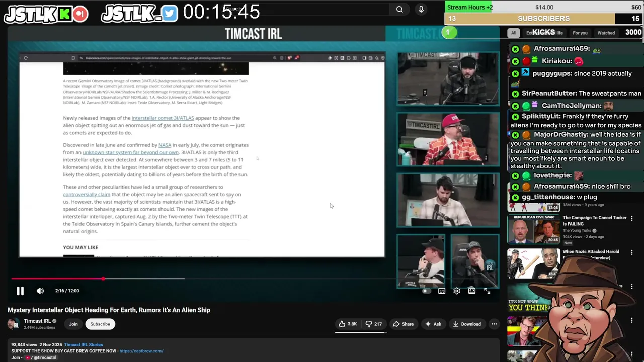Image resolution: width=644 pixels, height=362 pixels.
Task: Click the red record icon beside JSTLK logo
Action: coord(80,14)
